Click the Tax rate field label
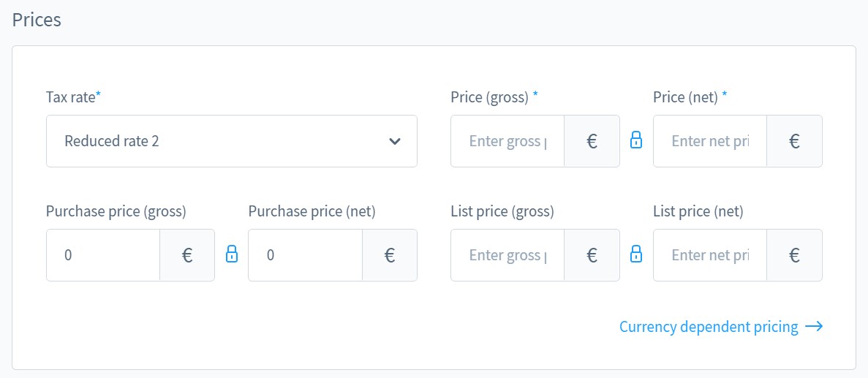Viewport: 868px width, 378px height. point(74,97)
